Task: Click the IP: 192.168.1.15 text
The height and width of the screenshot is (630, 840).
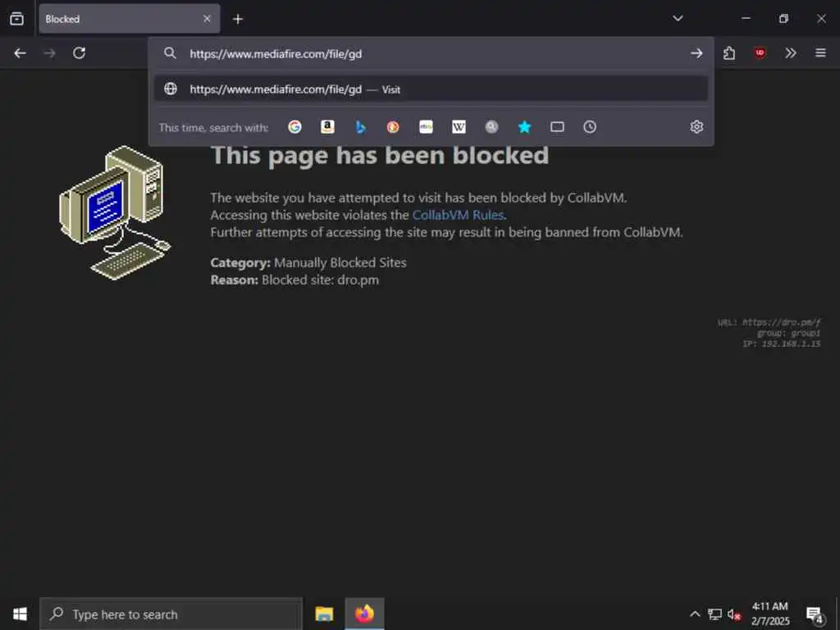Action: (x=782, y=344)
